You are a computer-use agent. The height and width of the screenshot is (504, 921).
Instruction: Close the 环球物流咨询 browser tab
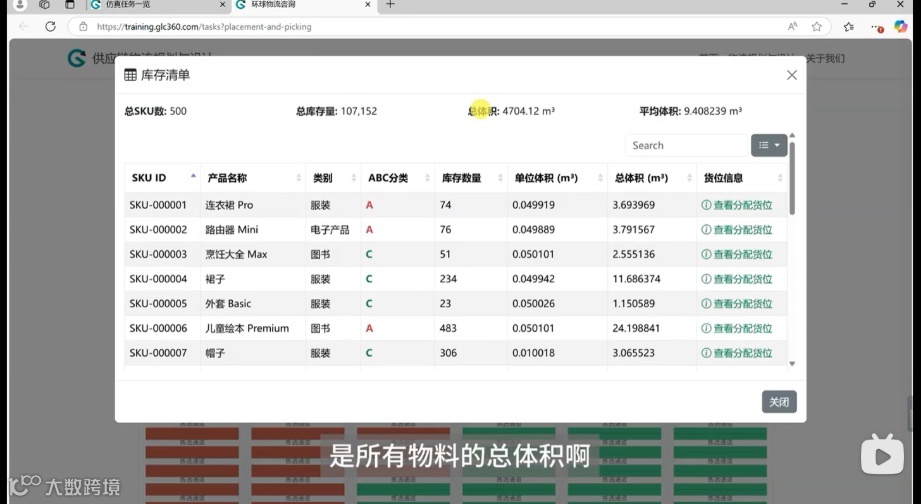(368, 5)
